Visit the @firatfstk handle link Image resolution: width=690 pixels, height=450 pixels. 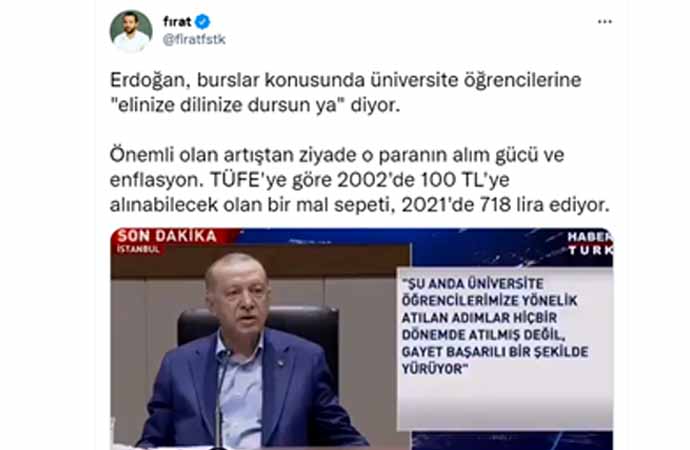click(194, 40)
